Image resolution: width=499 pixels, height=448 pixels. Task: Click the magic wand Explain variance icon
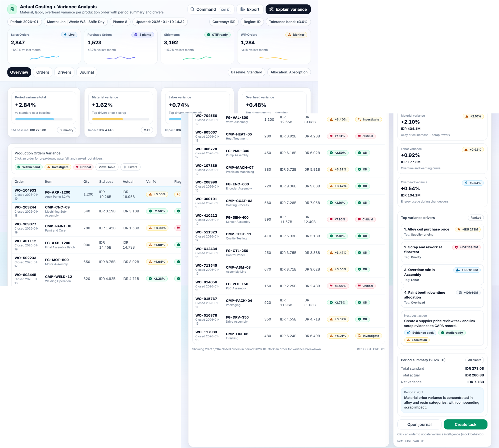point(271,9)
